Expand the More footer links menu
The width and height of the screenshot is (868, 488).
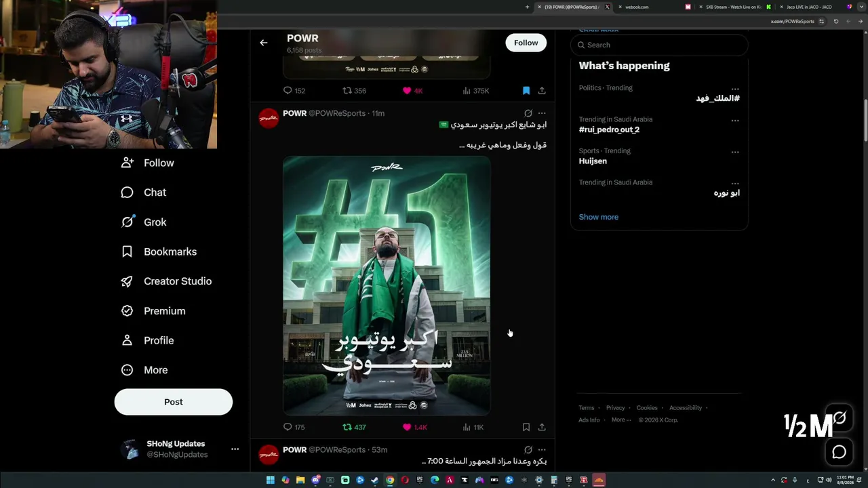[x=620, y=420]
